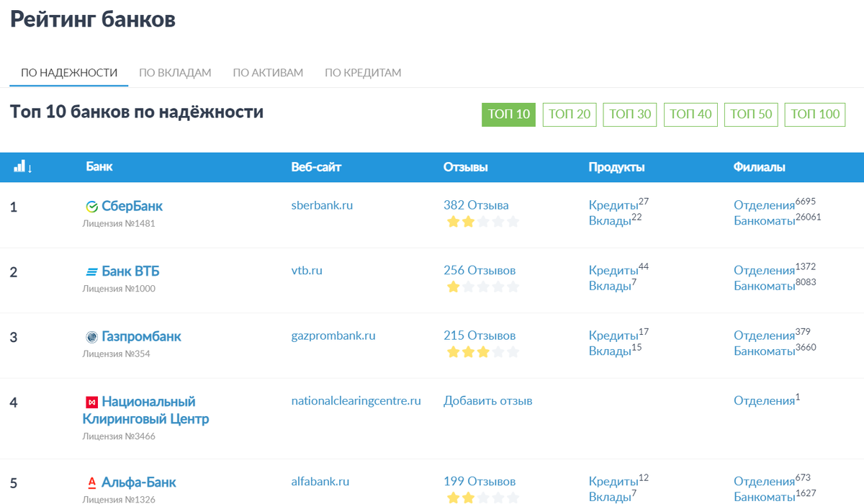Open the 256 Отзывов reviews link

point(480,271)
